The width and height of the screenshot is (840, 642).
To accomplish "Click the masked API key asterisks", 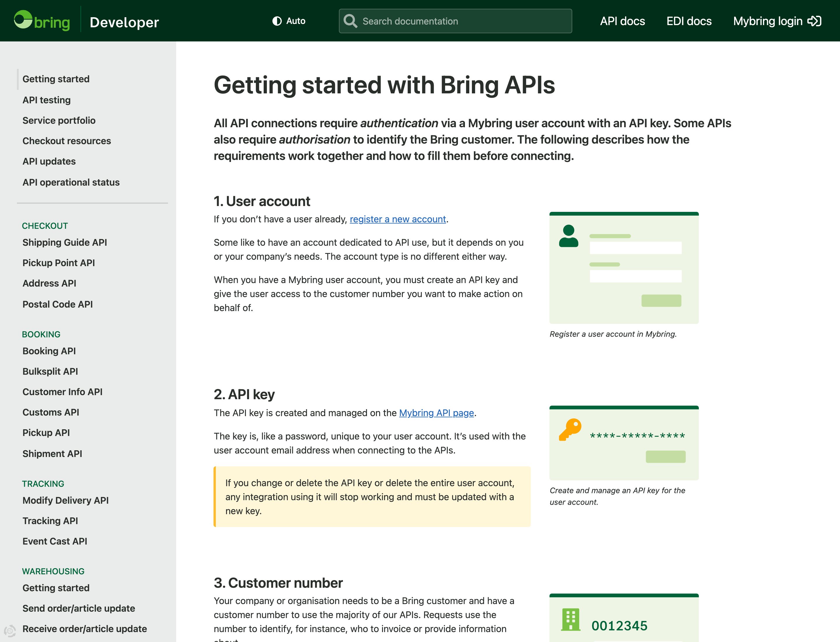I will pos(638,436).
